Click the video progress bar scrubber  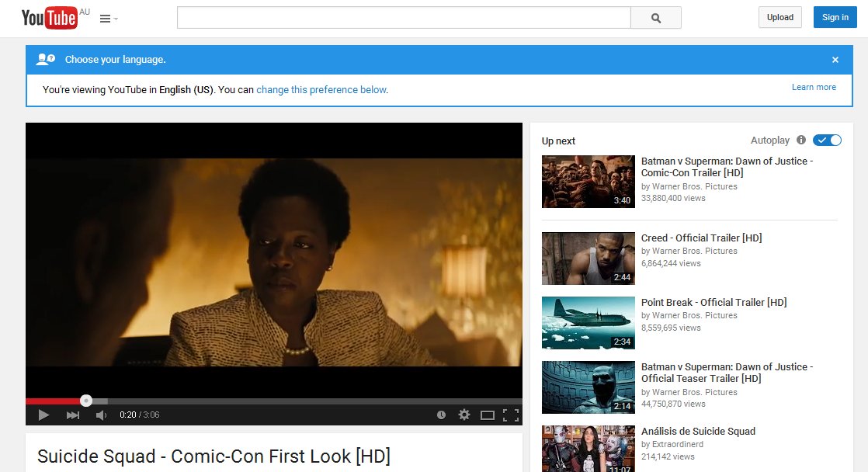click(86, 401)
